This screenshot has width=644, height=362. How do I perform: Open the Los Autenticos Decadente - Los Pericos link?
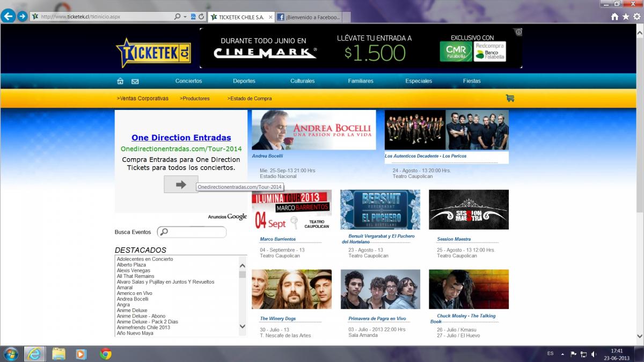point(426,156)
